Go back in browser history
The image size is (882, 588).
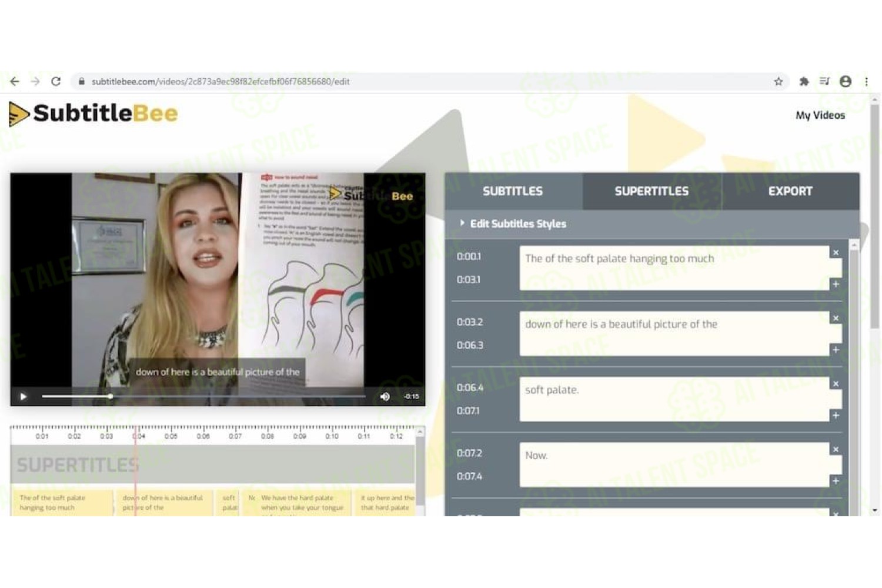click(x=15, y=82)
